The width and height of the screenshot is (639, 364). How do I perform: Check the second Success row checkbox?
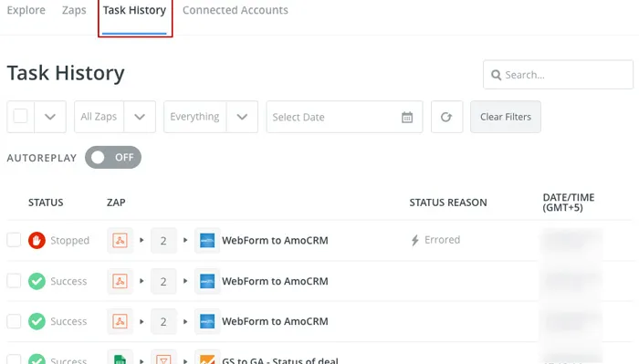point(14,321)
